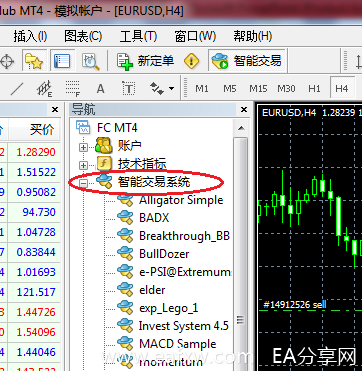This screenshot has width=362, height=371.
Task: Select the elder expert advisor
Action: pyautogui.click(x=152, y=290)
